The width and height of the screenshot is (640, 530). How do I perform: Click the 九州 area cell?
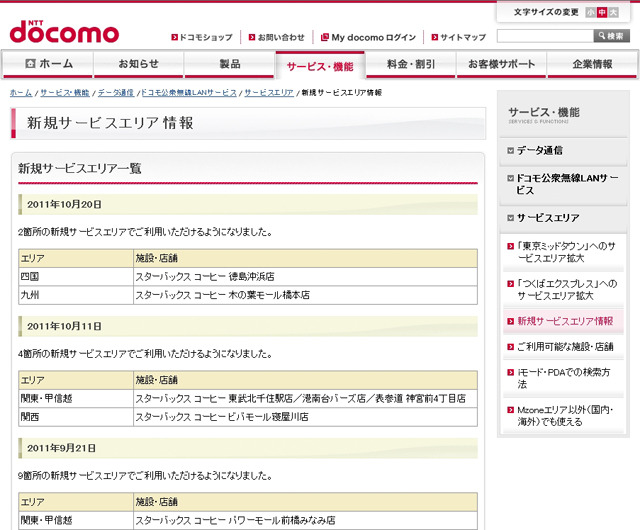tap(76, 295)
